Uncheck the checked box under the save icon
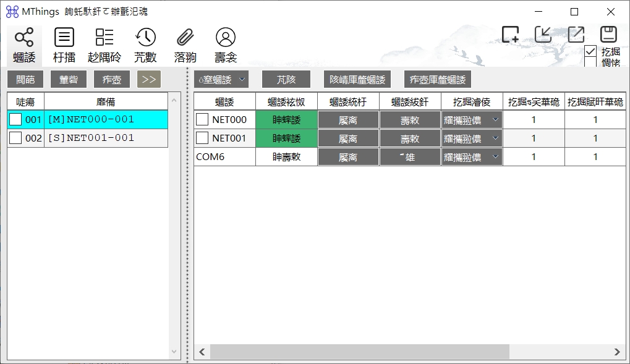Screen dimensions: 630x364 pos(590,51)
